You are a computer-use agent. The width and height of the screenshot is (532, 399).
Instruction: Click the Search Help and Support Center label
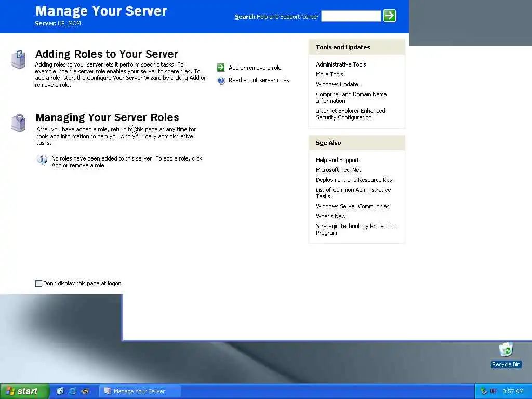click(276, 17)
